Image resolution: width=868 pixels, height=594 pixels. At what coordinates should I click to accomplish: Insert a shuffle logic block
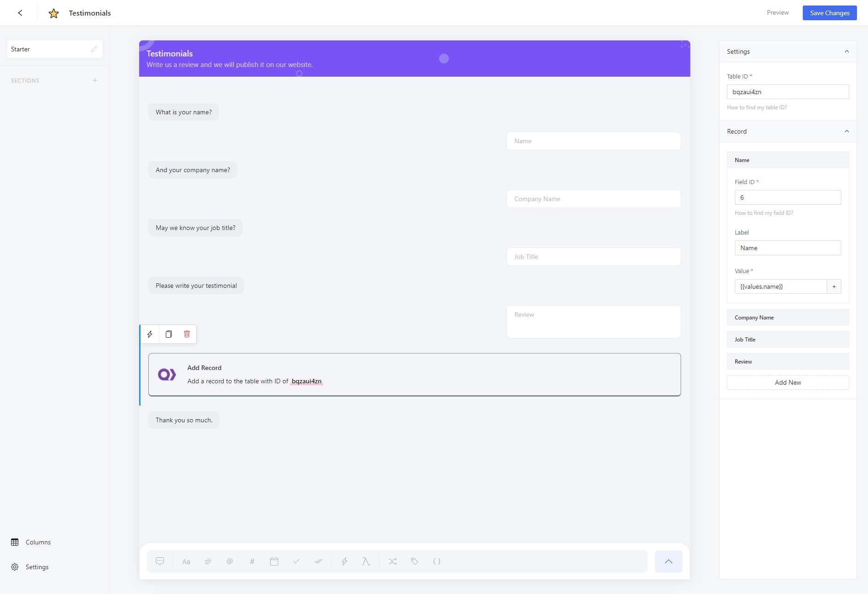[393, 561]
